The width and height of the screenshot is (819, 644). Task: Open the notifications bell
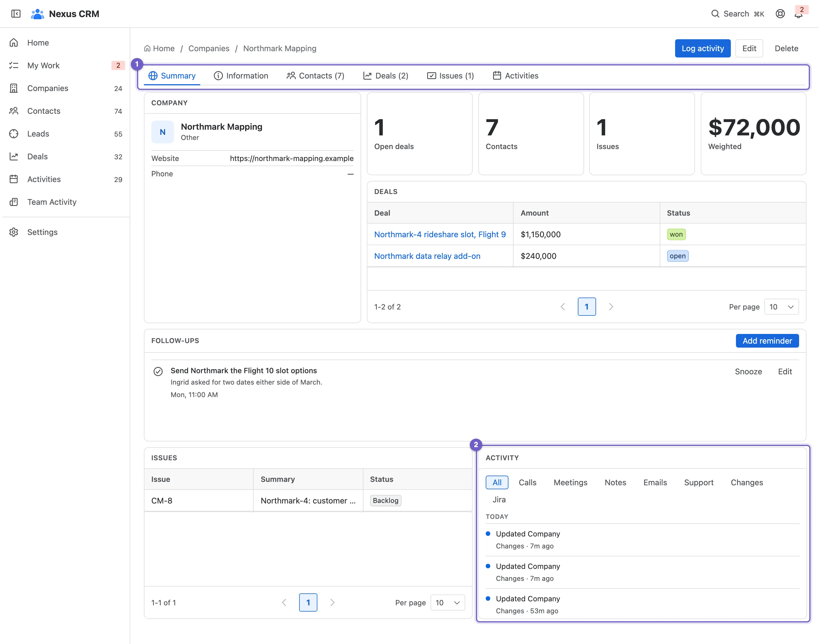click(x=798, y=14)
